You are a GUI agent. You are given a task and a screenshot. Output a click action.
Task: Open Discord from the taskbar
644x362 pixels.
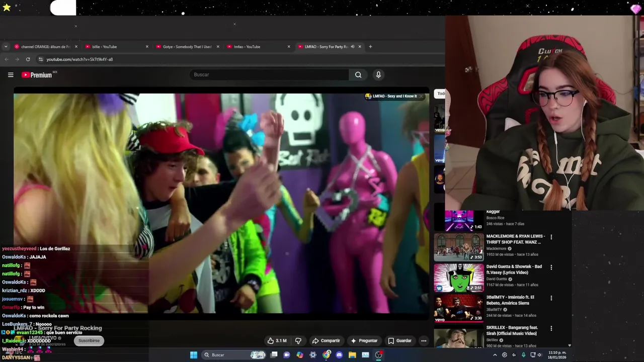pos(339,355)
